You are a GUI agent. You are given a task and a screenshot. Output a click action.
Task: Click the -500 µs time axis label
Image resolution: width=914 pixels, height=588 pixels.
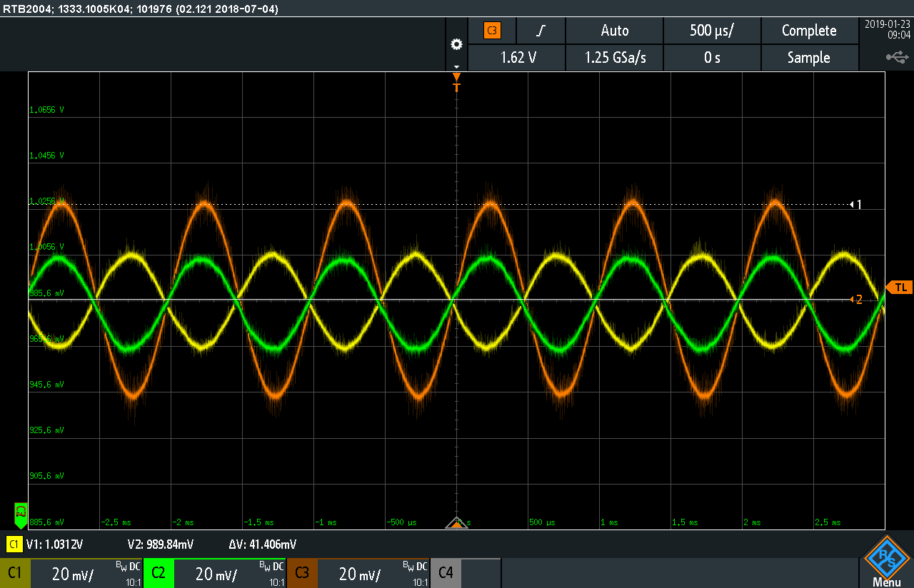[402, 522]
